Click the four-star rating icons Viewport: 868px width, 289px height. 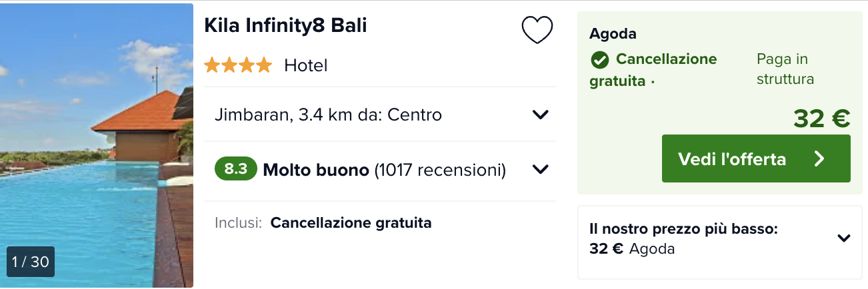click(238, 65)
